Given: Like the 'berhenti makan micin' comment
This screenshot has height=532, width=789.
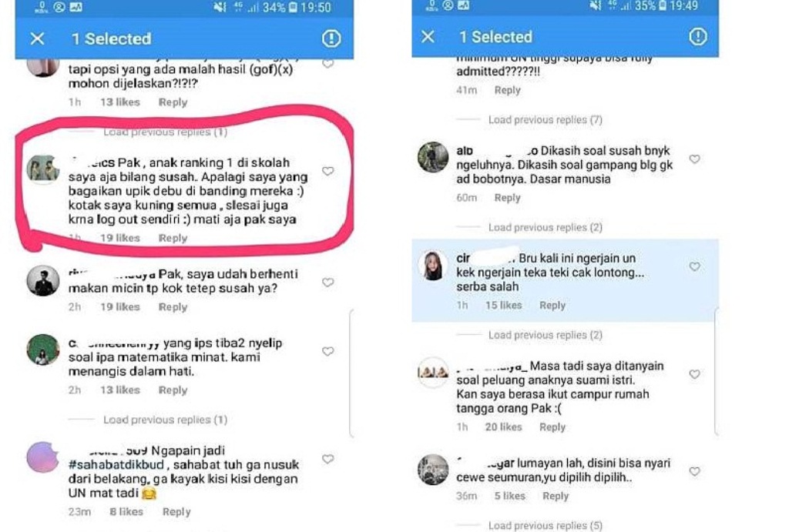Looking at the screenshot, I should 328,283.
